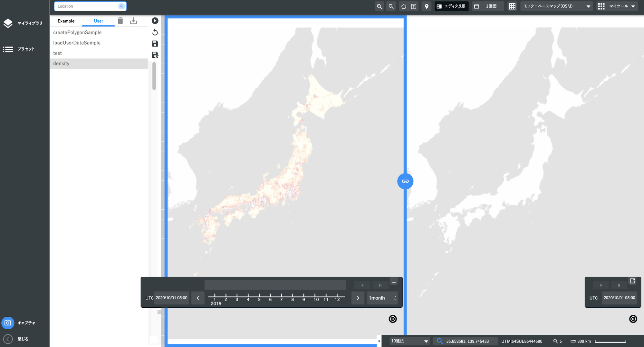The image size is (644, 347).
Task: Pause the left timeline animation
Action: (x=380, y=285)
